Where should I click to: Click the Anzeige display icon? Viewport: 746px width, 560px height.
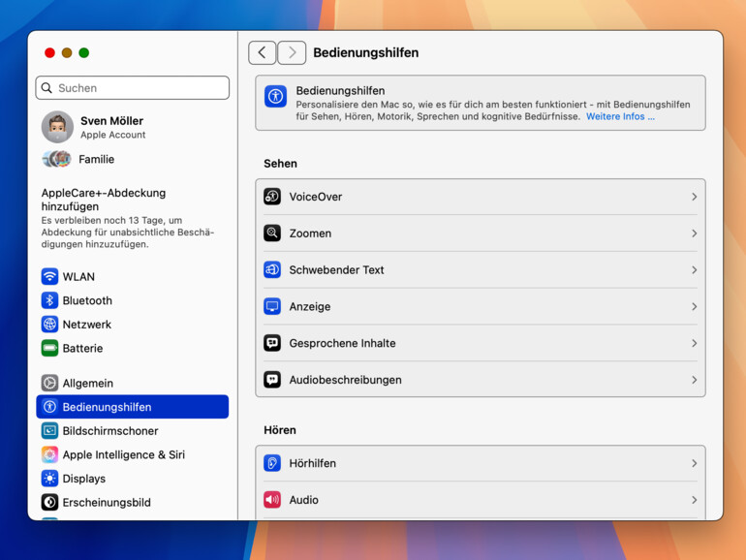coord(272,307)
